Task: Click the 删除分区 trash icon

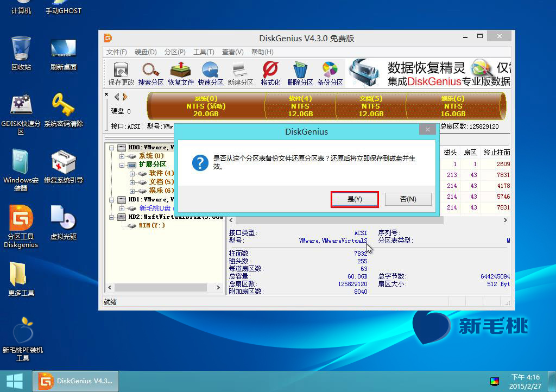Action: (x=300, y=73)
